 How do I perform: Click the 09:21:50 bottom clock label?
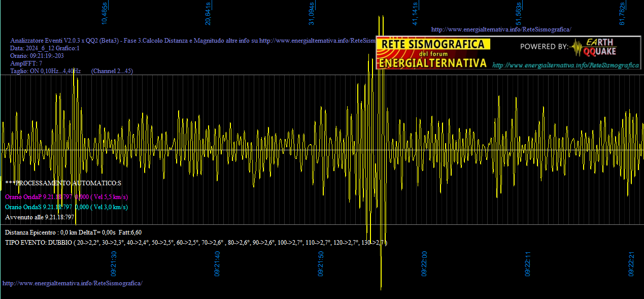(x=321, y=263)
